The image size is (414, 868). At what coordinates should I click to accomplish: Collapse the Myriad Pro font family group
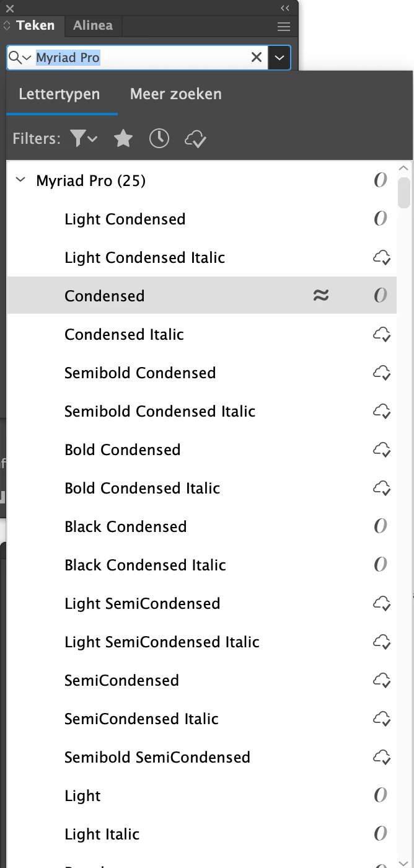tap(20, 180)
